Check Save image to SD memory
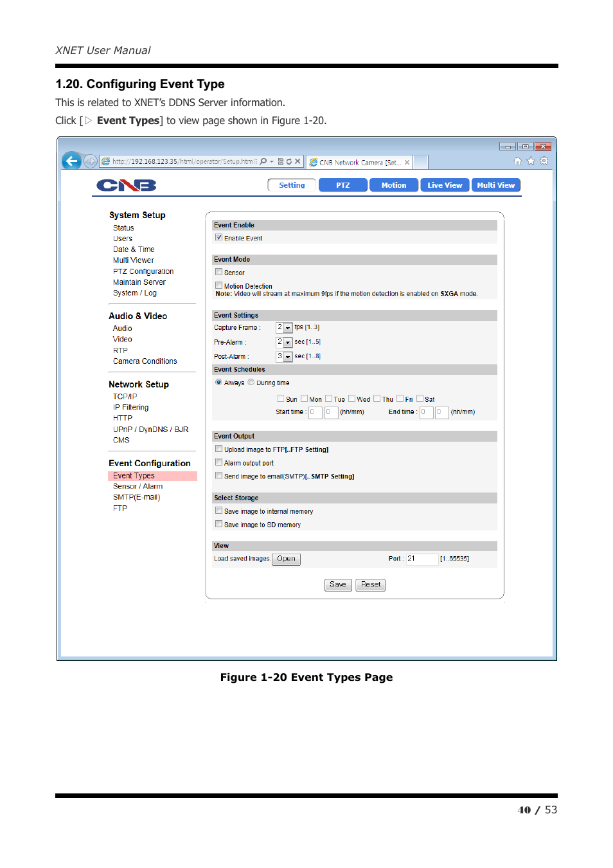The height and width of the screenshot is (868, 613). point(219,524)
